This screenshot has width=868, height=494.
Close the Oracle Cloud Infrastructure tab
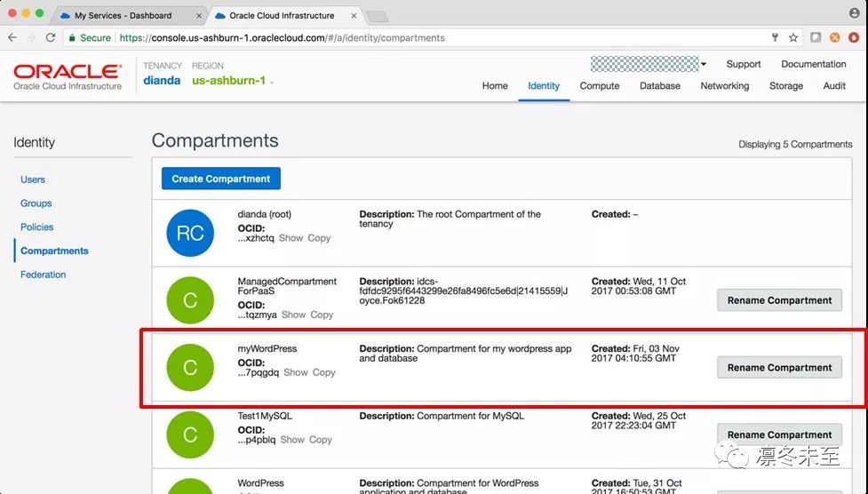(x=354, y=15)
